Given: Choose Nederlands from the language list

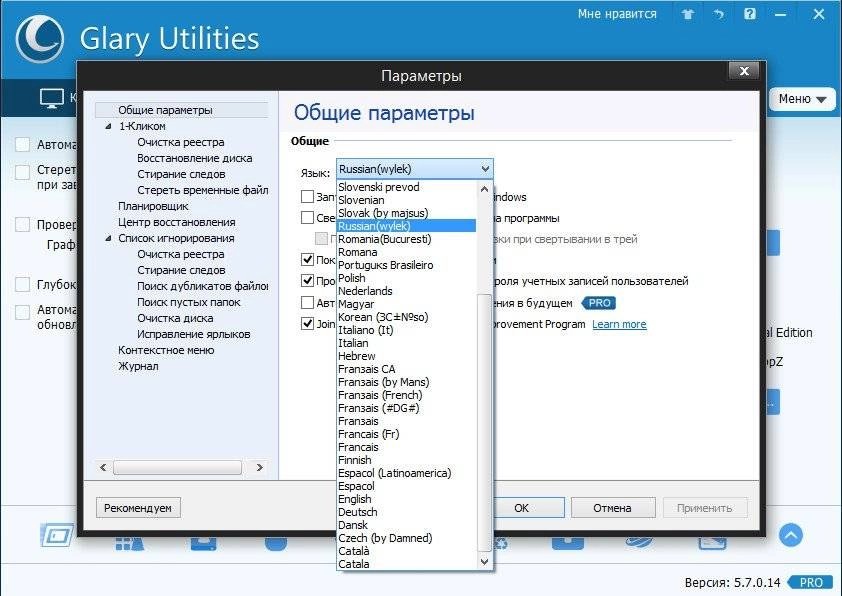Looking at the screenshot, I should point(365,290).
